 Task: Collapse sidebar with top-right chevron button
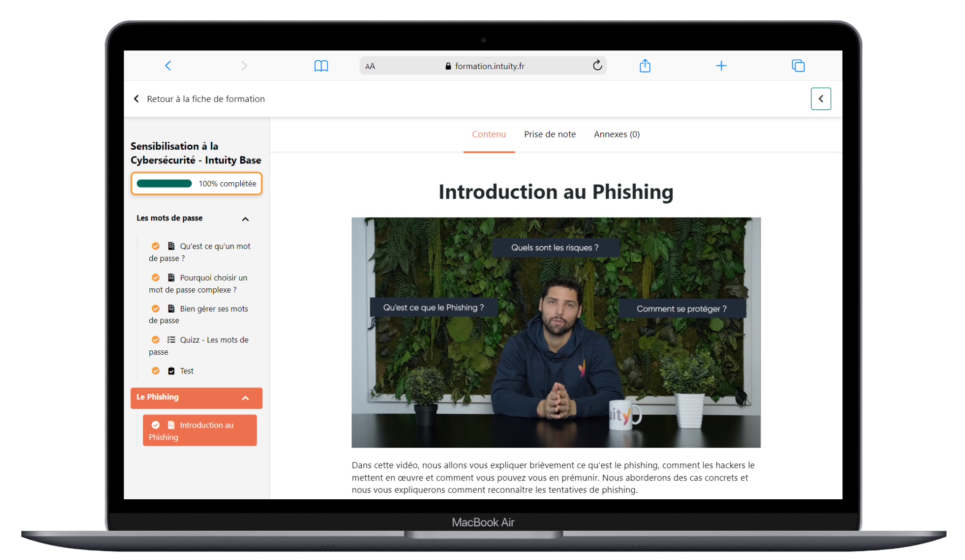(x=820, y=99)
